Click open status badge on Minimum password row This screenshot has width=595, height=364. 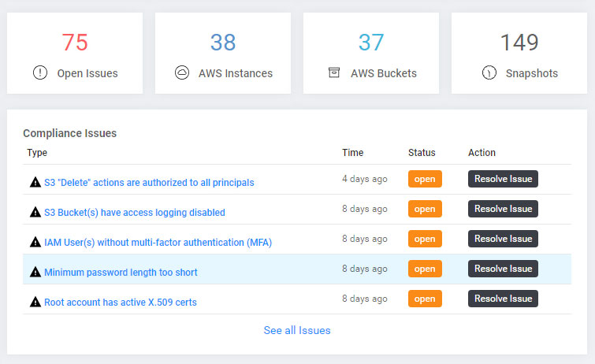pos(425,269)
